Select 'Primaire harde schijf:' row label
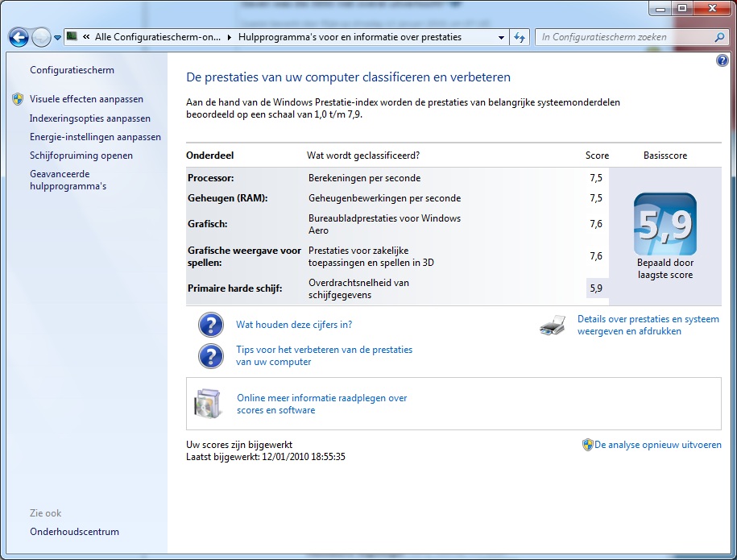The image size is (737, 560). (234, 288)
